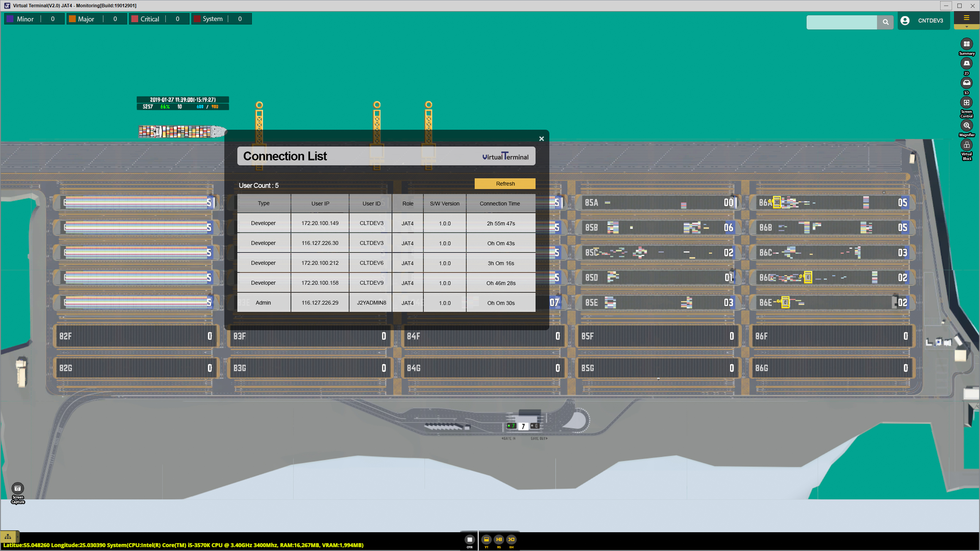Select the Major alarm counter
The width and height of the screenshot is (980, 551).
click(x=96, y=19)
